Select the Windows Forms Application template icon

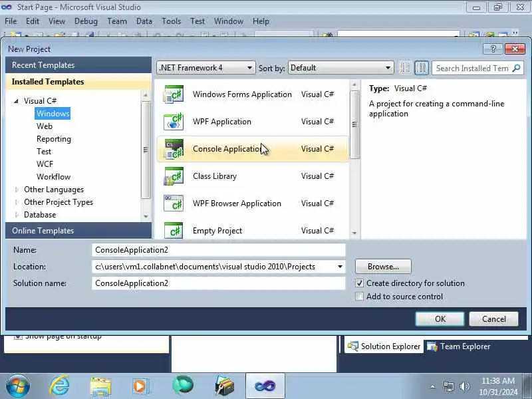[x=174, y=94]
